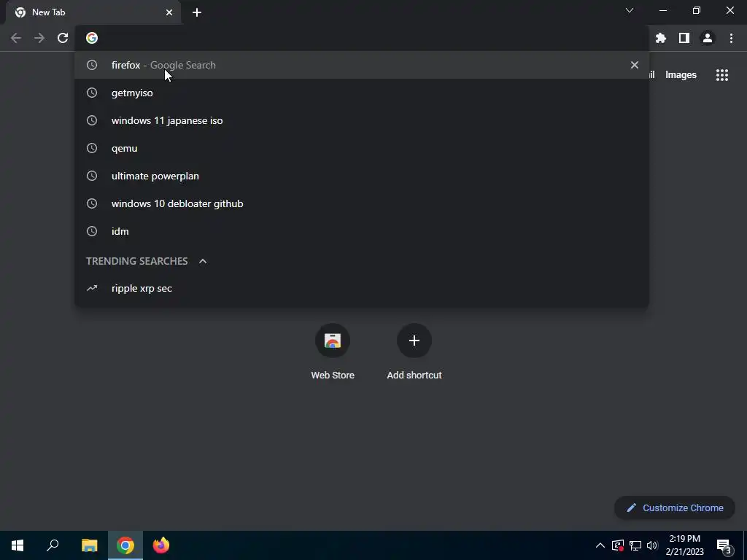Open the Windows Start menu
This screenshot has width=747, height=560.
click(x=18, y=545)
